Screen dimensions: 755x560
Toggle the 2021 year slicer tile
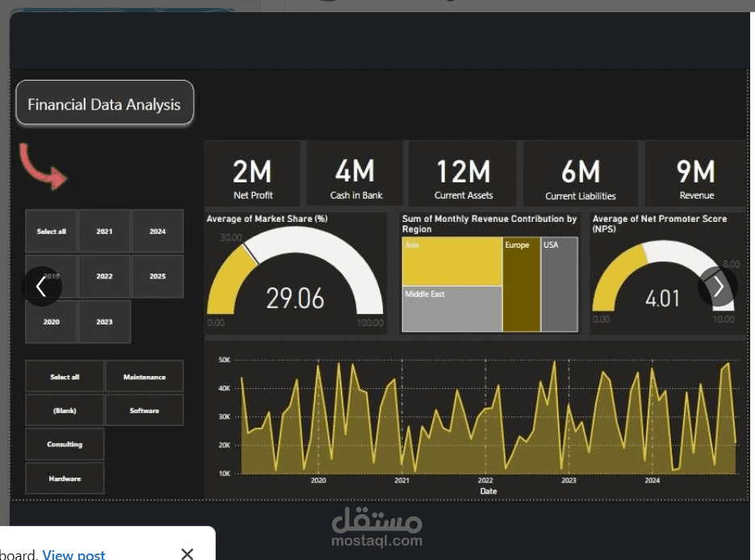pyautogui.click(x=104, y=232)
